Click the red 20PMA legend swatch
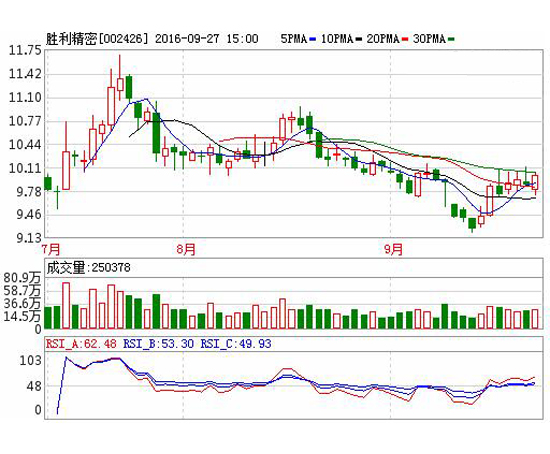The image size is (550, 454). click(x=405, y=39)
